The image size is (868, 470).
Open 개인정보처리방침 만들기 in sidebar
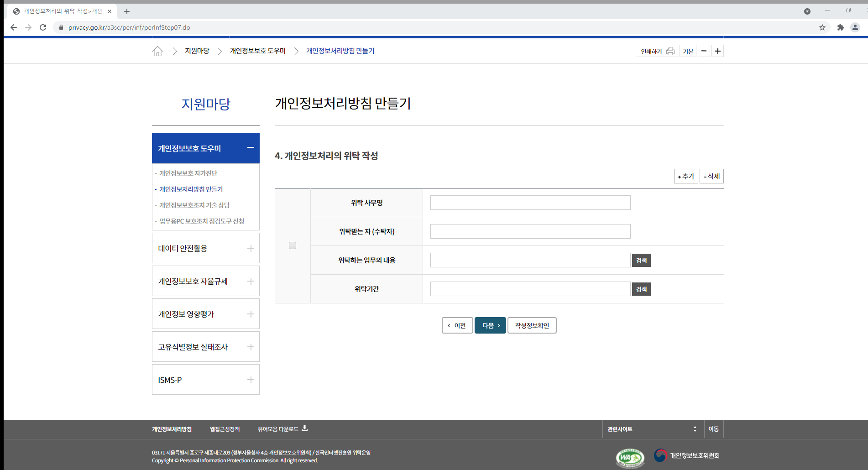191,189
